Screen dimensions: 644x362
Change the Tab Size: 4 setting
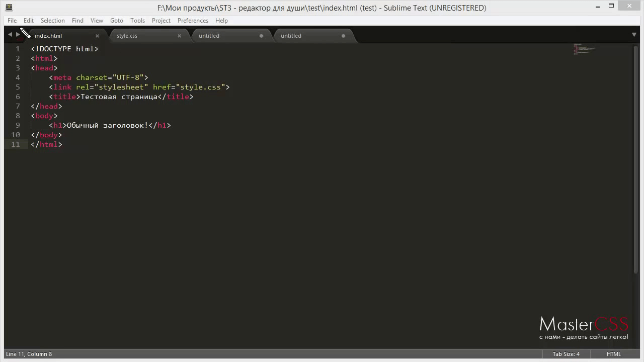(566, 354)
